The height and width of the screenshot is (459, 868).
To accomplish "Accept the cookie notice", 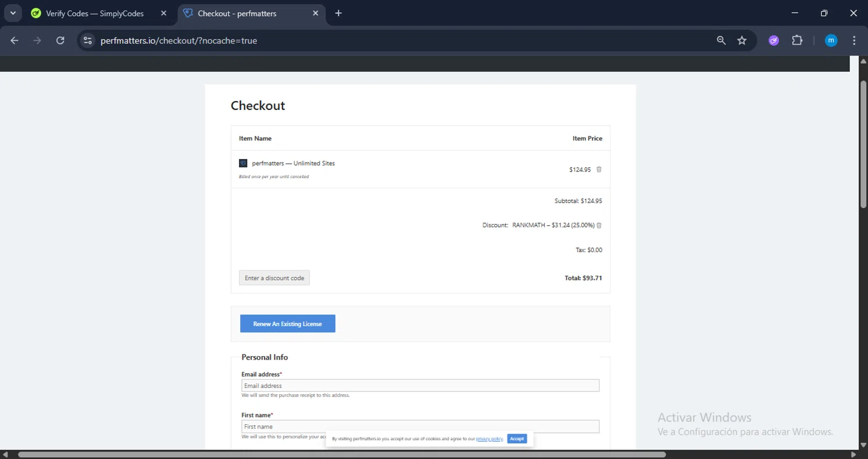I will coord(517,439).
